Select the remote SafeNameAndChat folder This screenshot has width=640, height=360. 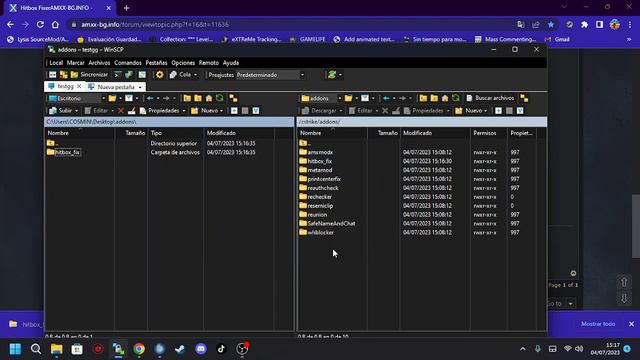[x=331, y=224]
